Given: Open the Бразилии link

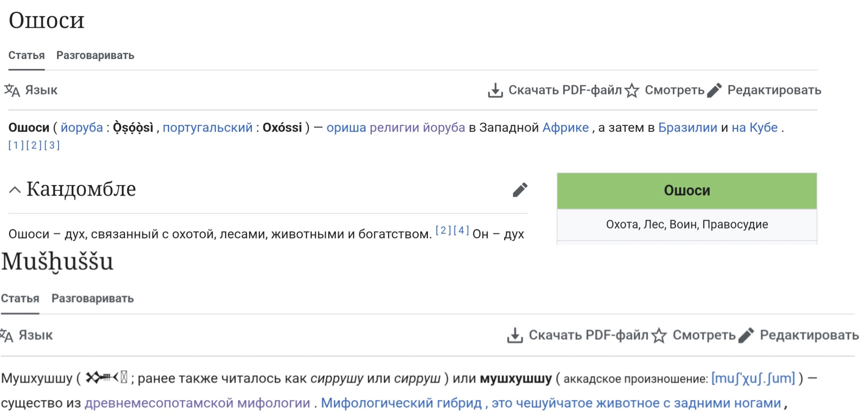Looking at the screenshot, I should point(687,128).
